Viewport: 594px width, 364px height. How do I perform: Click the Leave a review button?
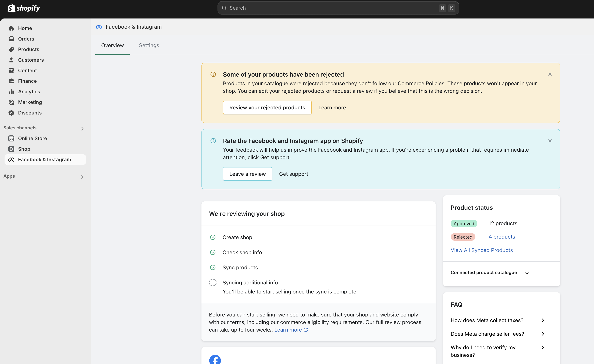pos(247,174)
